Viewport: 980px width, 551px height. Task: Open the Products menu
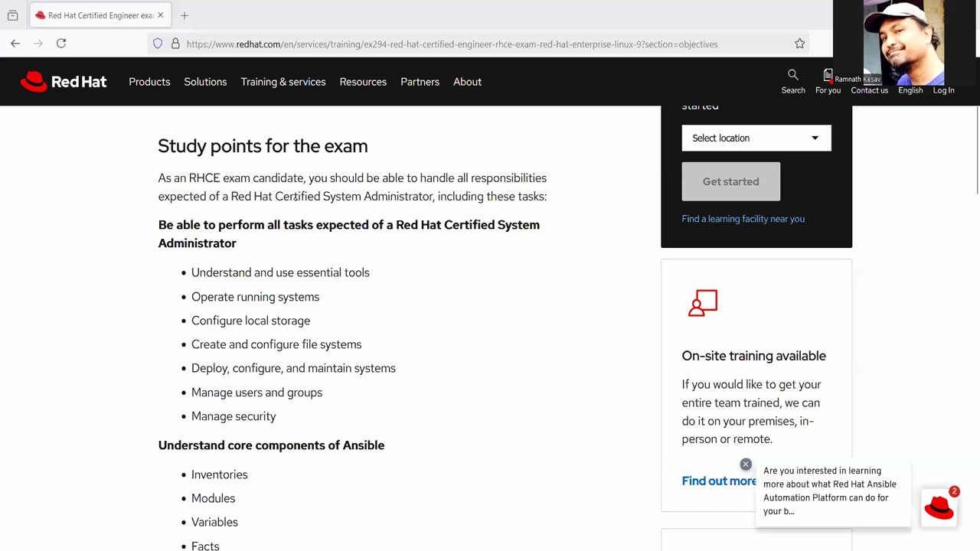(149, 82)
